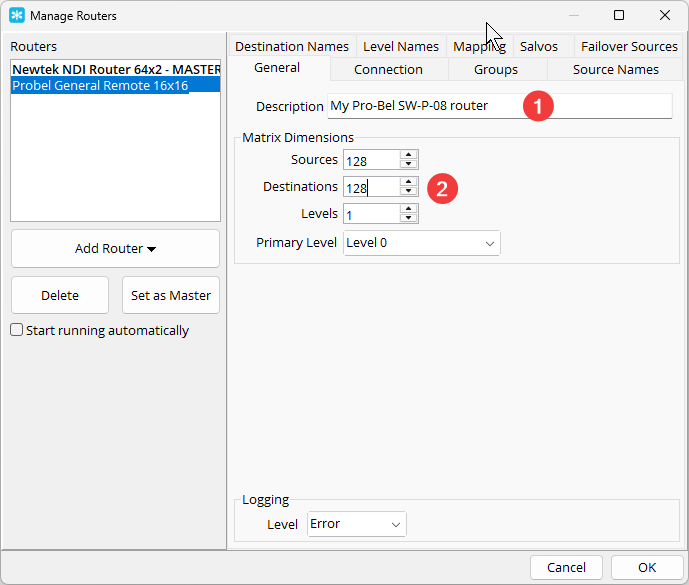Decrease the Sources value with down arrow

pos(409,164)
